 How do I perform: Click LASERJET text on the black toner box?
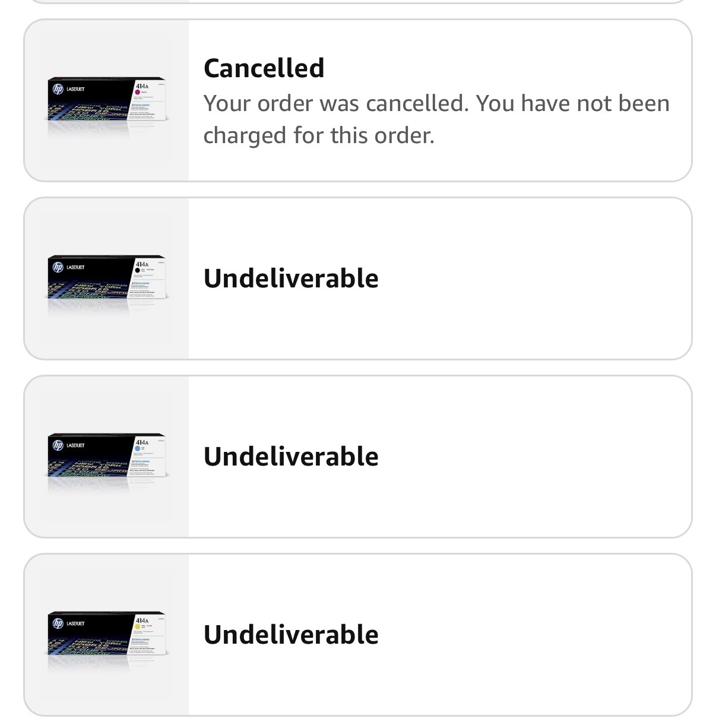pos(76,267)
